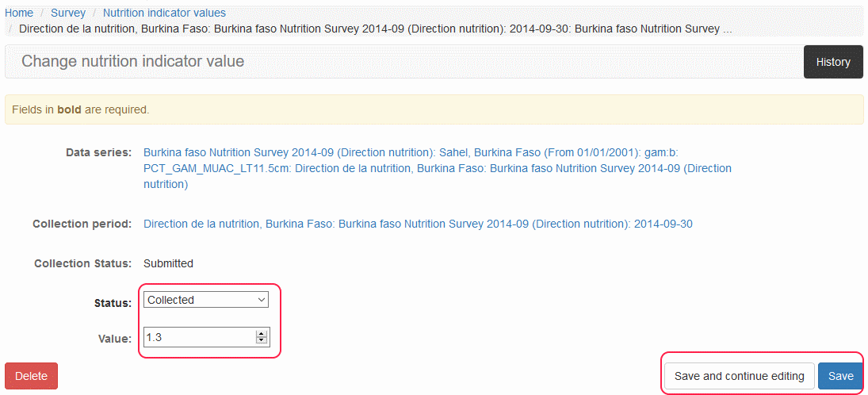Click Save and continue editing
Viewport: 868px width, 395px height.
click(x=739, y=376)
